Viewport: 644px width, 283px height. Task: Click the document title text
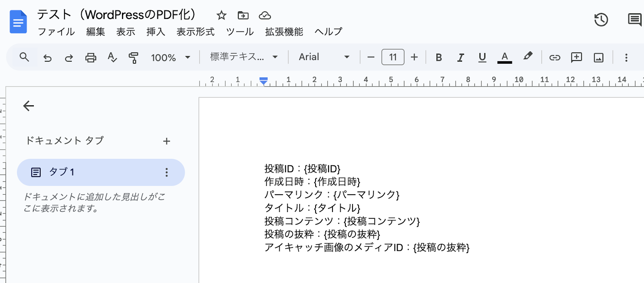pos(116,15)
